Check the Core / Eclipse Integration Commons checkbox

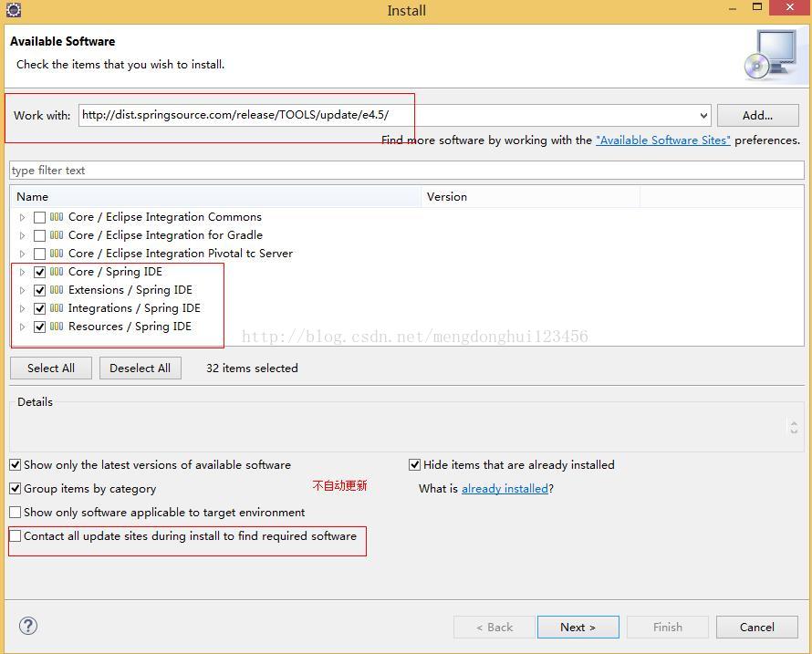click(x=39, y=217)
